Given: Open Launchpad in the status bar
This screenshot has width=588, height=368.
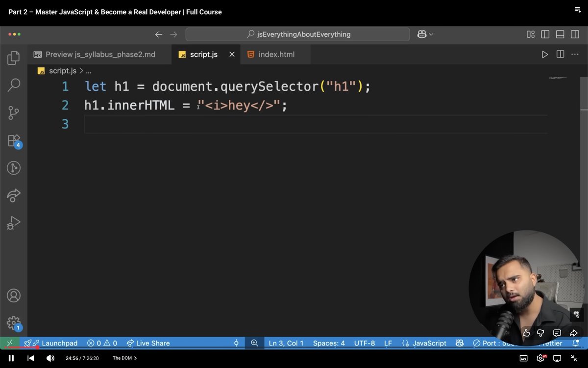Looking at the screenshot, I should coord(51,343).
